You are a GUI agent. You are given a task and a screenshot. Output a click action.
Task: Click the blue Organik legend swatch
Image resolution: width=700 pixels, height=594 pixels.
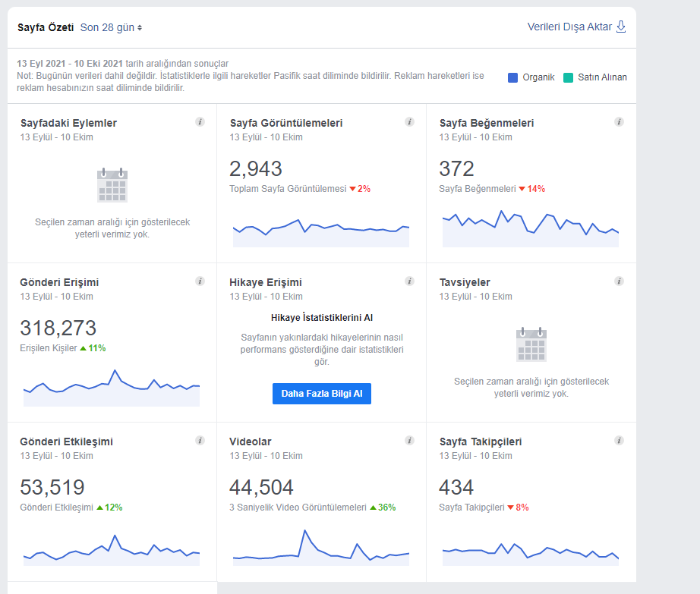click(x=513, y=77)
